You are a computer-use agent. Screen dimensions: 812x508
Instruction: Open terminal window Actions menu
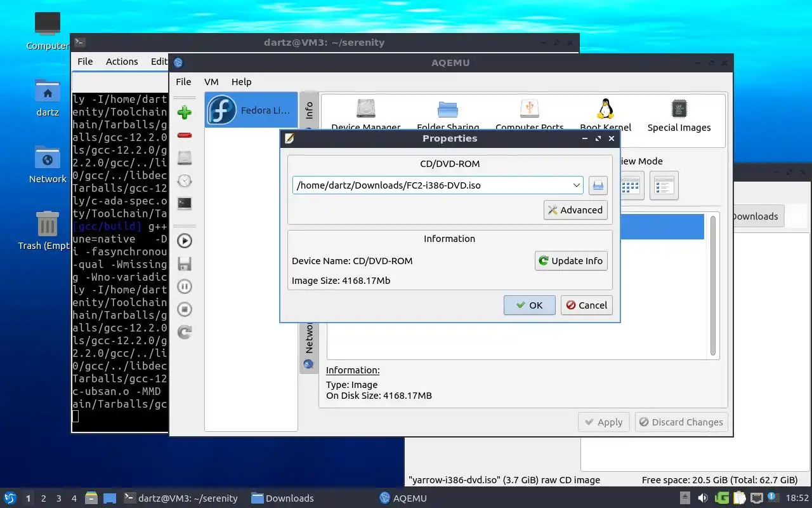tap(122, 61)
